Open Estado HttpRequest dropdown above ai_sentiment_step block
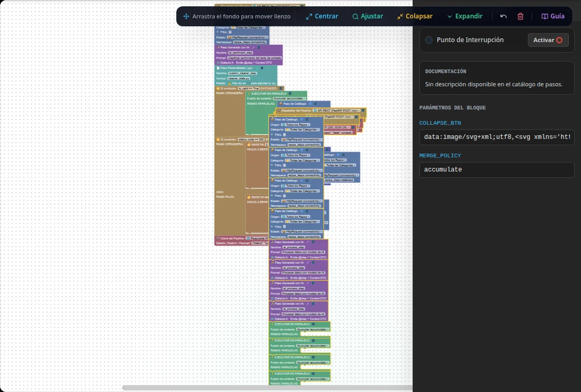Screen dimensions: 581x392 point(248,37)
